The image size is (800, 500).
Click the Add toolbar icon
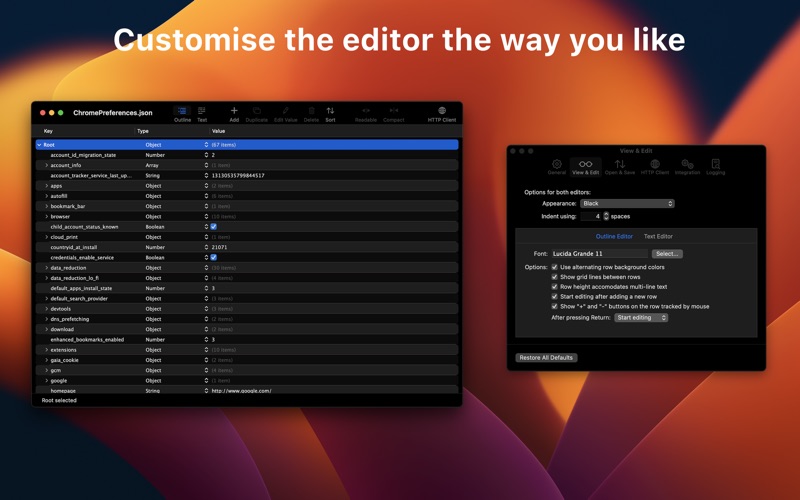point(234,114)
